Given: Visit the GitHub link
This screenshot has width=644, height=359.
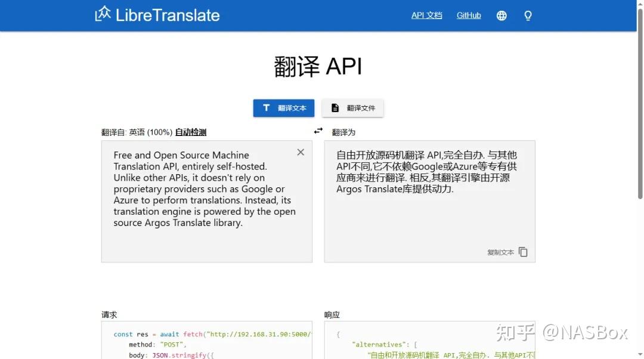Looking at the screenshot, I should [x=469, y=16].
